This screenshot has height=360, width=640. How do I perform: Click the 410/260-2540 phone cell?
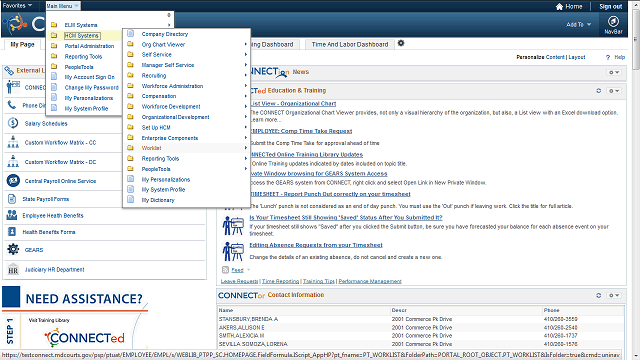[x=560, y=327]
